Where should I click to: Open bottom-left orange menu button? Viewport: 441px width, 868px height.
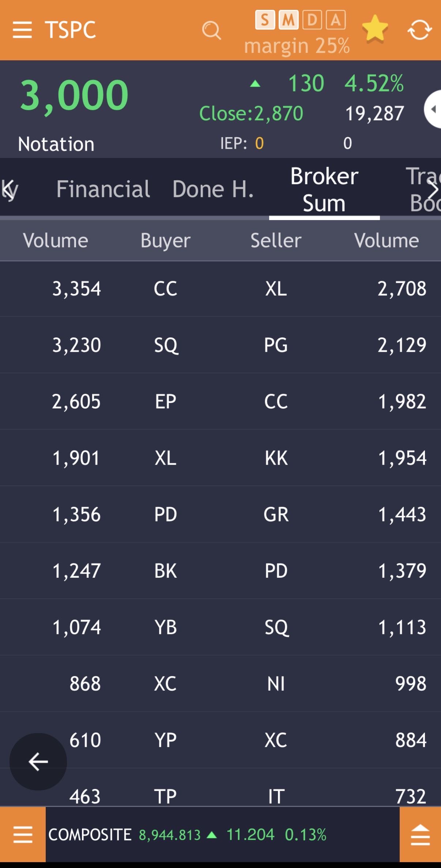click(x=23, y=834)
